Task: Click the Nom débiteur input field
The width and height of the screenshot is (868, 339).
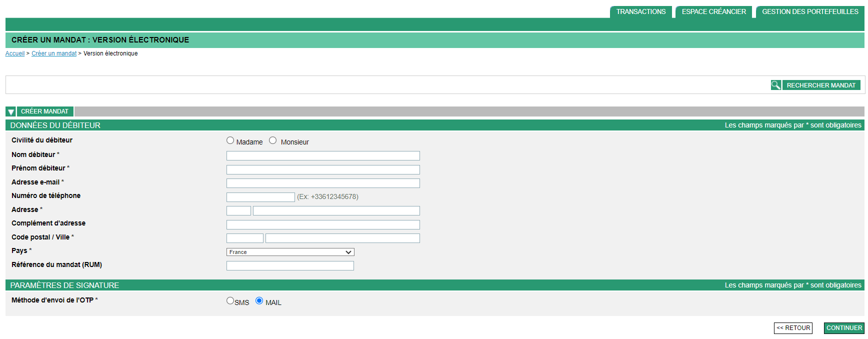Action: (323, 156)
